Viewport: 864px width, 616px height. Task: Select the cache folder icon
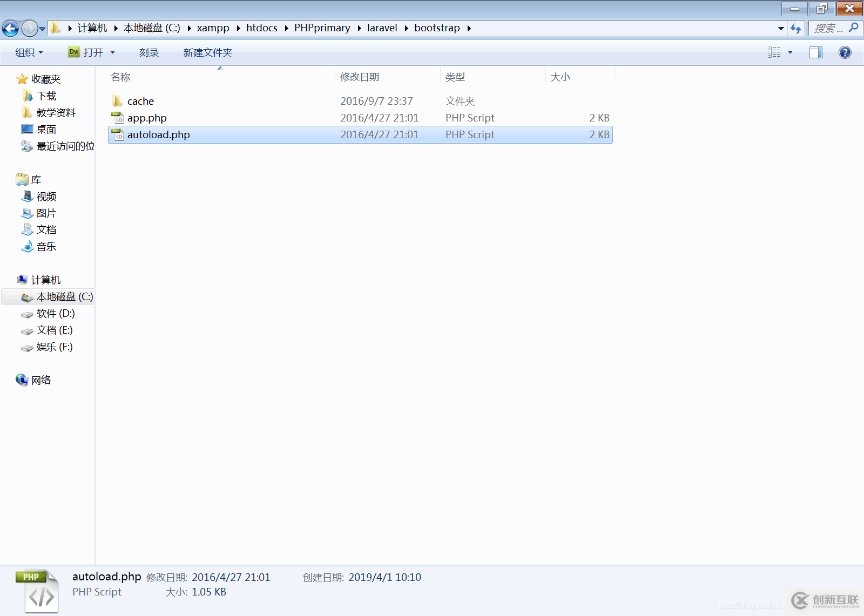tap(117, 101)
